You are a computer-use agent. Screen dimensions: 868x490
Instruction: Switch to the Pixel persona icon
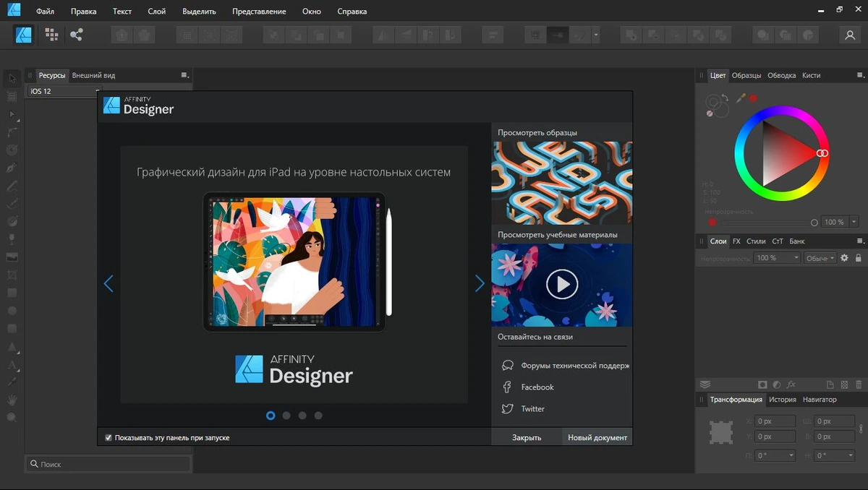51,34
